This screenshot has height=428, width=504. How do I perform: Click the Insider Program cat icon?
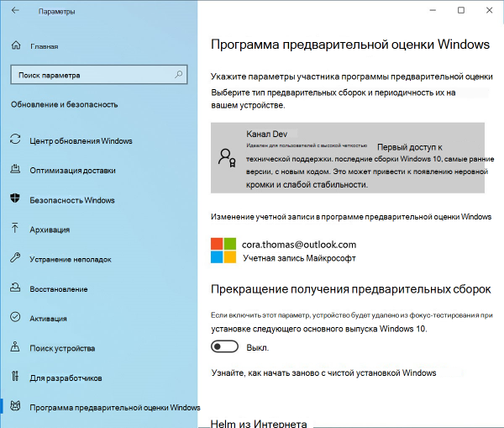(15, 406)
